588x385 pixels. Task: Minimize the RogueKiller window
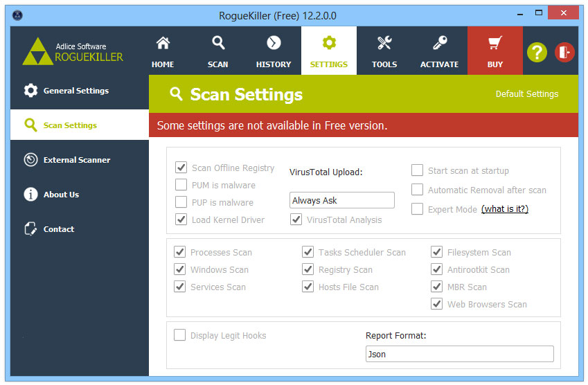(519, 15)
